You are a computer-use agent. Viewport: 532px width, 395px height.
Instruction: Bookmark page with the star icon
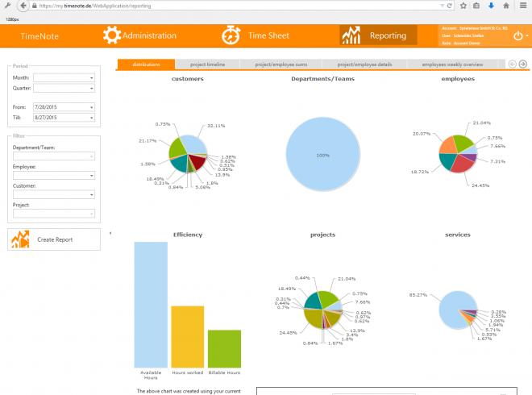463,6
